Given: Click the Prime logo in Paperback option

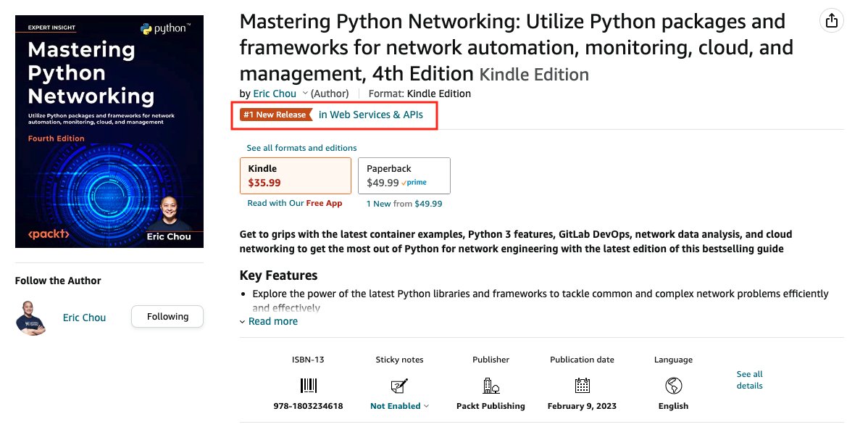Looking at the screenshot, I should click(414, 183).
